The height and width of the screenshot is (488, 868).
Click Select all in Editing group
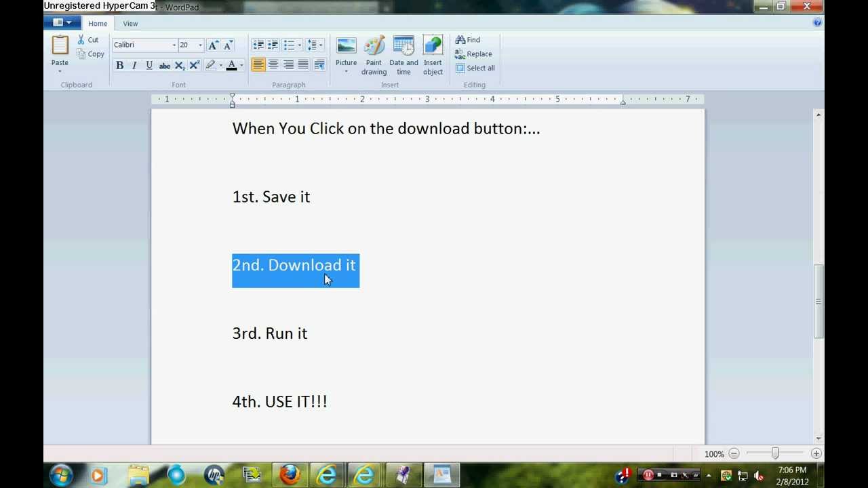point(475,68)
